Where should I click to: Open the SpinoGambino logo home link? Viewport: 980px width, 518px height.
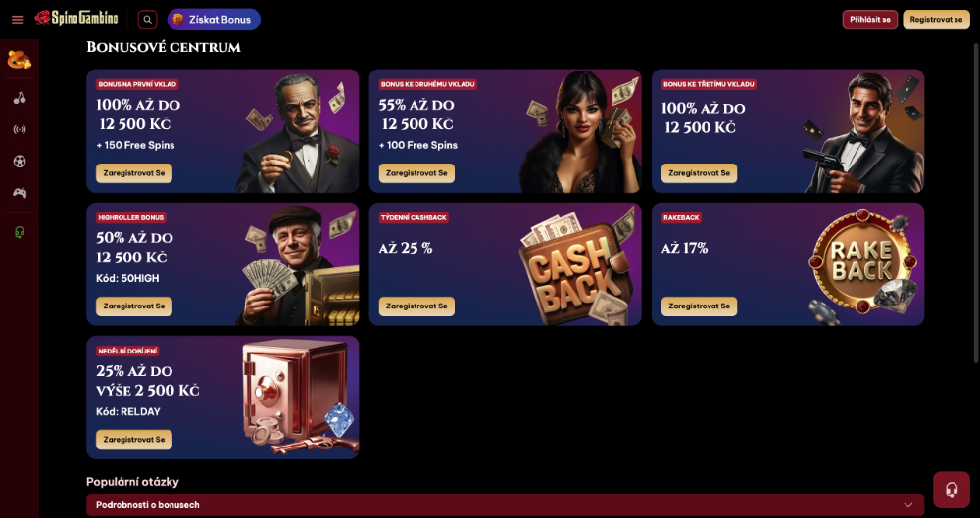(76, 19)
